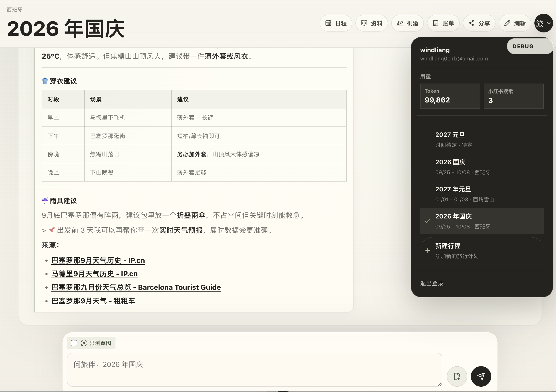This screenshot has height=392, width=556.
Task: Open the Barcelona Tourist Guide source link
Action: click(x=136, y=287)
